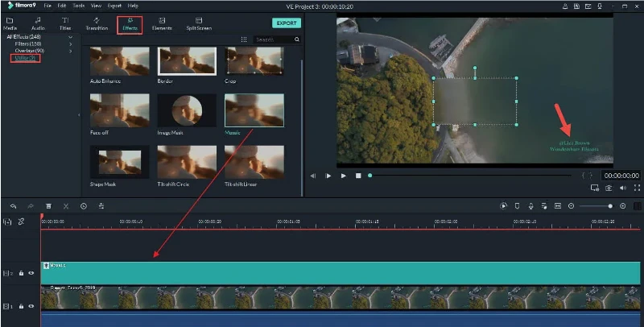Screen dimensions: 644x327
Task: Select the Mosaic effect thumbnail
Action: [x=254, y=110]
